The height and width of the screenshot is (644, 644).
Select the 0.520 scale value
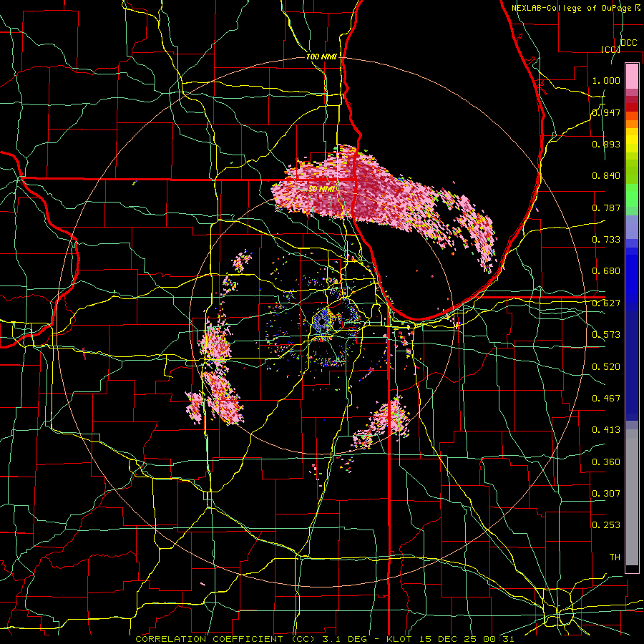point(606,367)
